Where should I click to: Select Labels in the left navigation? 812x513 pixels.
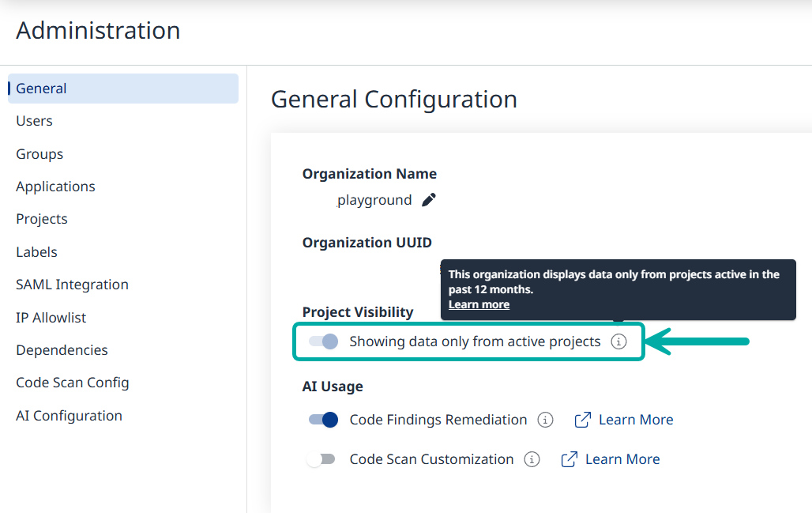(36, 252)
